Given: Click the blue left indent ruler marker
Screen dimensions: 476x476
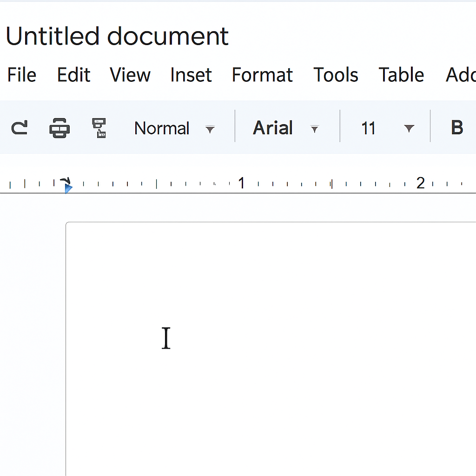Looking at the screenshot, I should coord(68,189).
